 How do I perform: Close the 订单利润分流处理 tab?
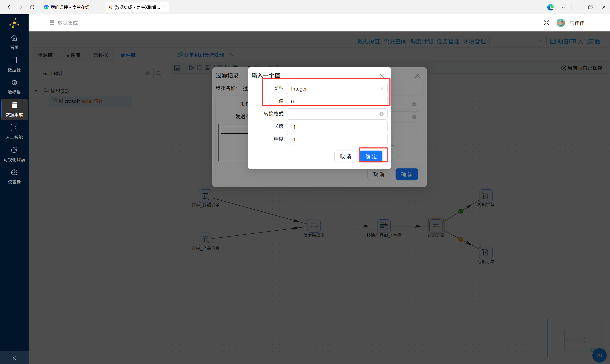(231, 54)
